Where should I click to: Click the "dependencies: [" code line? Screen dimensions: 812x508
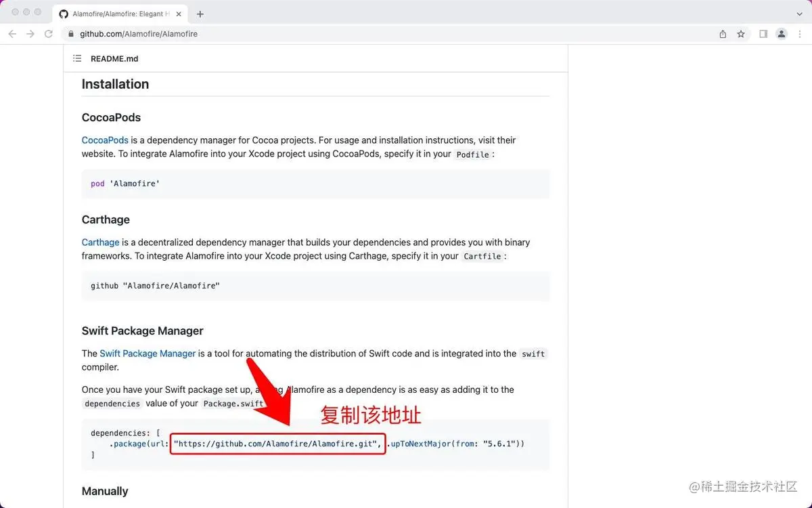pos(125,433)
